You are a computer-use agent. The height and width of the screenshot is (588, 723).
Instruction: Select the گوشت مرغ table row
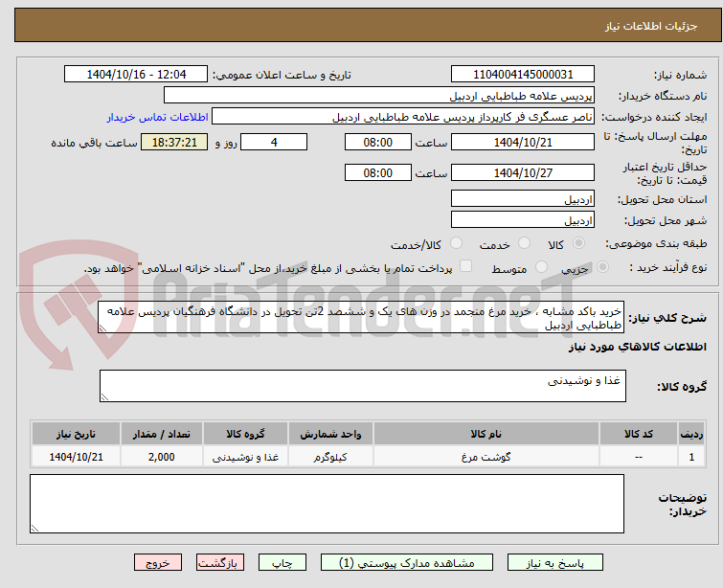(x=369, y=457)
